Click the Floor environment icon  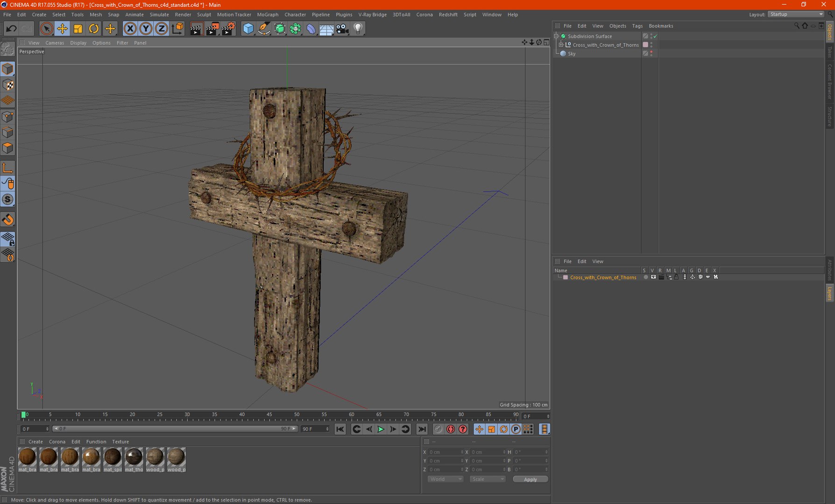[x=326, y=28]
